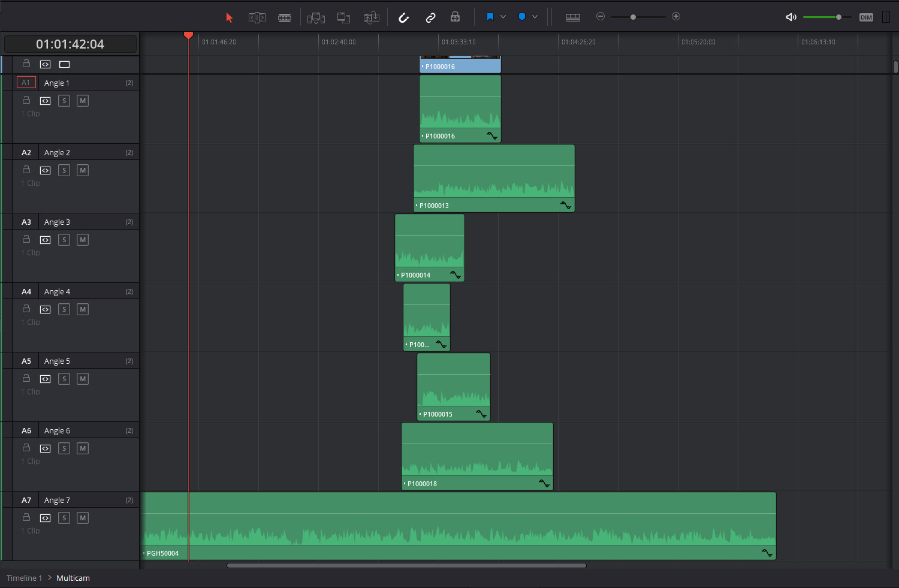
Task: Click the audio meters panel icon
Action: (x=886, y=17)
